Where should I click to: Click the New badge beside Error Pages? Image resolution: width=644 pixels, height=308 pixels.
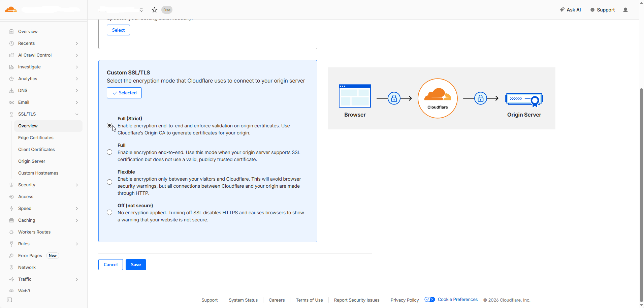coord(53,255)
